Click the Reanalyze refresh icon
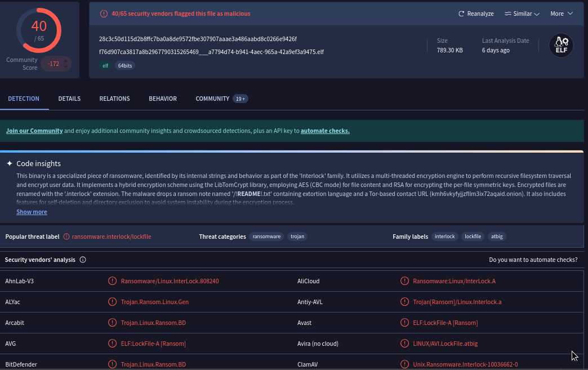588x370 pixels. 461,14
